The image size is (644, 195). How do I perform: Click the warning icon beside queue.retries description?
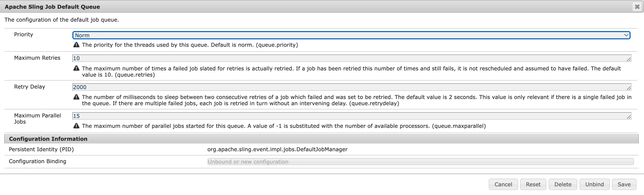click(x=76, y=68)
